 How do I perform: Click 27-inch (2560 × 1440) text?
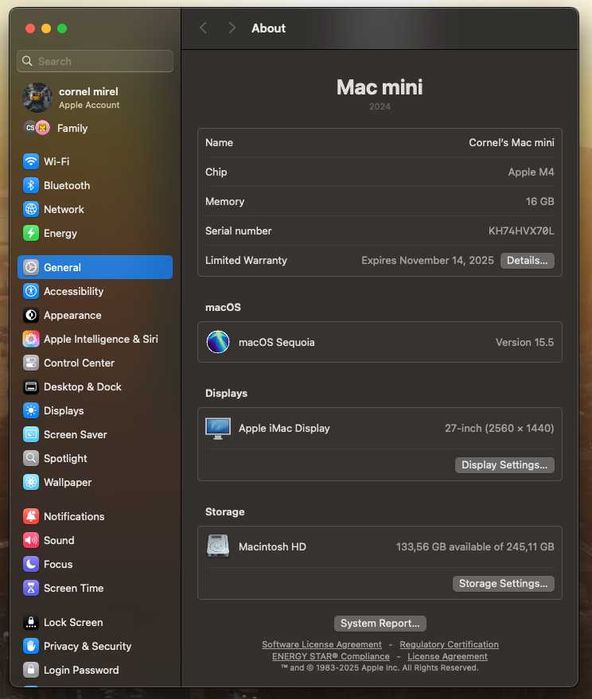(x=499, y=428)
